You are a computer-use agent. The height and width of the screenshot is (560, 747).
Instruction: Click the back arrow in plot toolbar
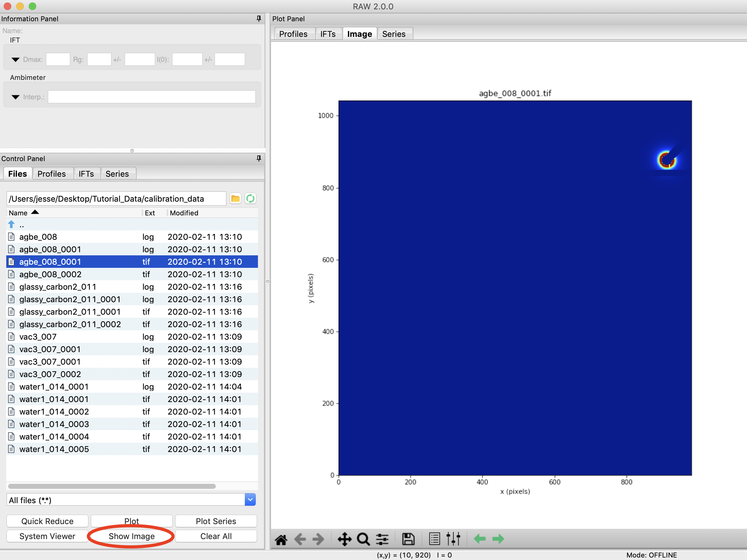tap(299, 539)
